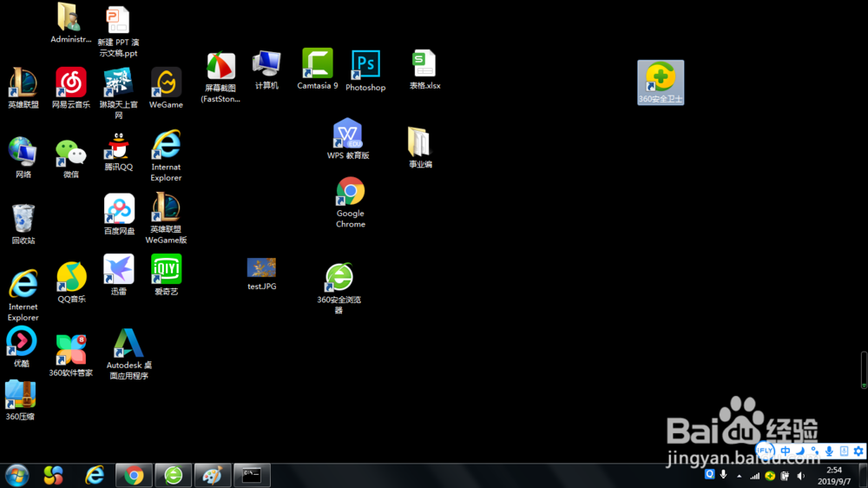Launch Google Chrome desktop shortcut
868x488 pixels.
(351, 202)
